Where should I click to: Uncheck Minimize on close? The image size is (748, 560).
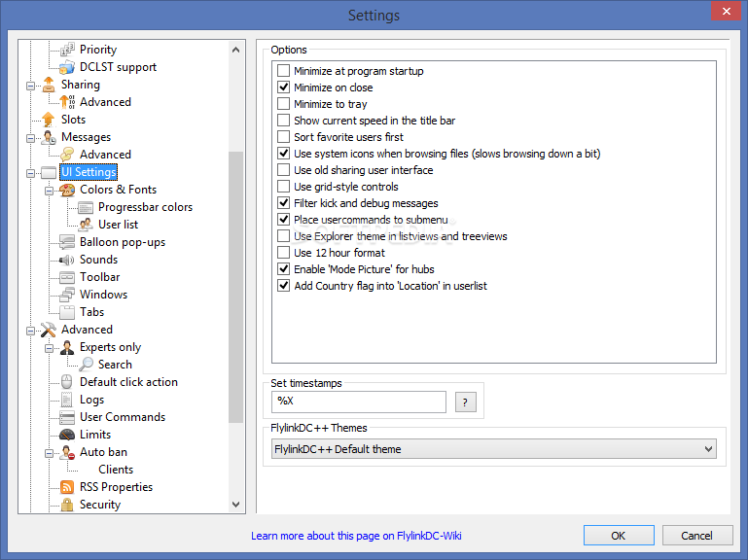click(283, 87)
